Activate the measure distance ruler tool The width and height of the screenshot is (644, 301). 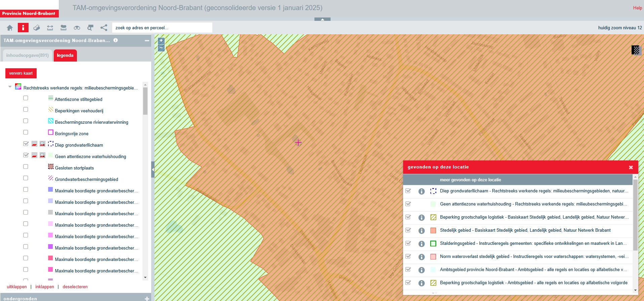coord(50,28)
